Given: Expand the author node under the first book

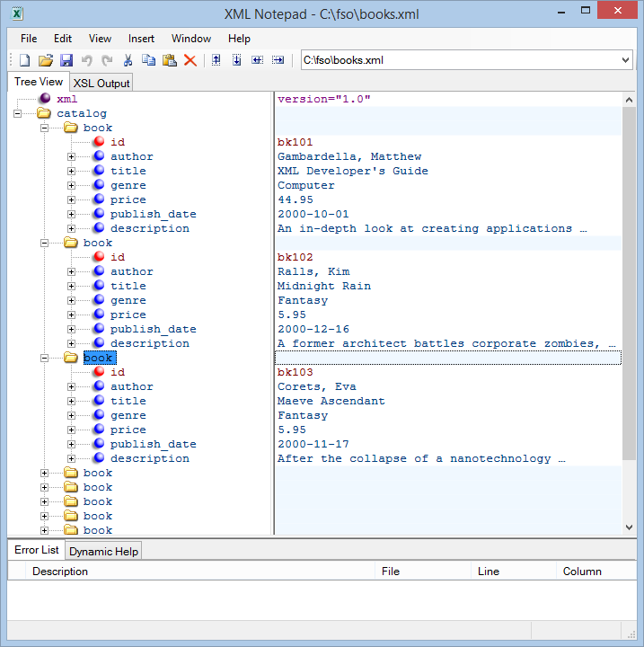Looking at the screenshot, I should click(72, 157).
